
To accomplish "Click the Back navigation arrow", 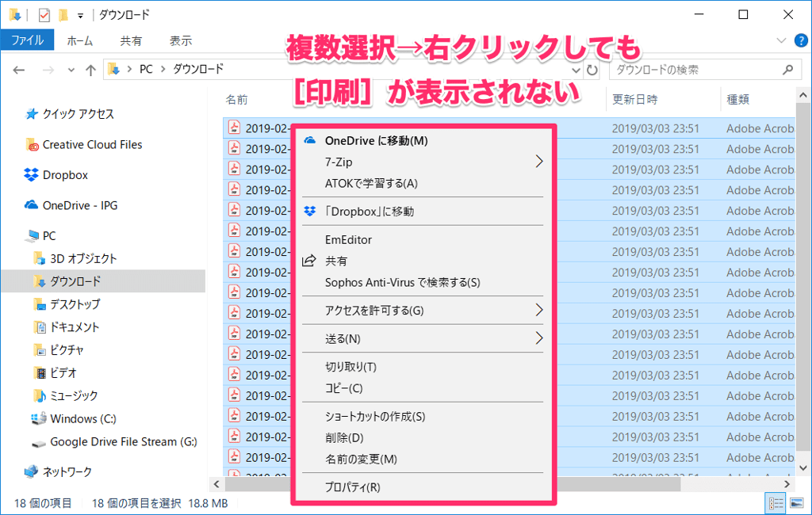I will tap(19, 70).
